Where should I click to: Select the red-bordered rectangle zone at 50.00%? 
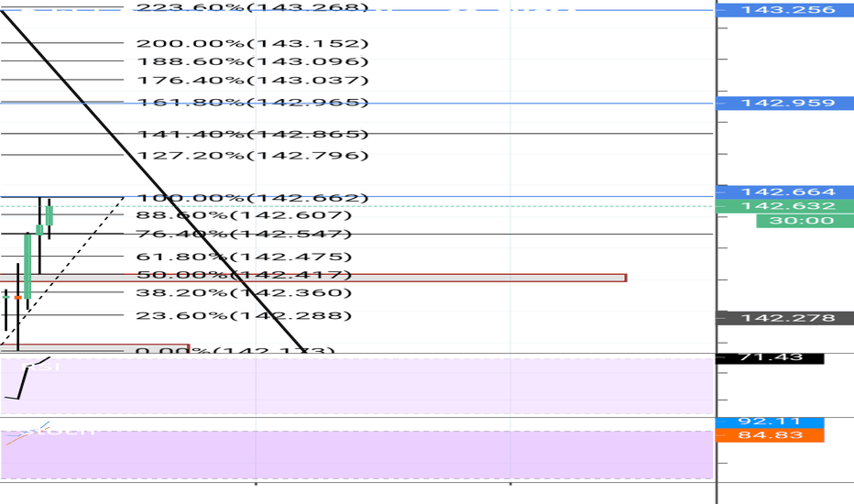click(458, 277)
